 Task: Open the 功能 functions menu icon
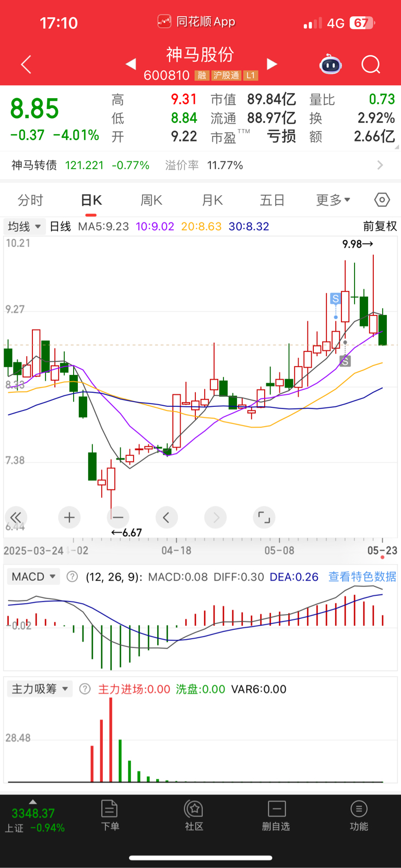pos(359,815)
